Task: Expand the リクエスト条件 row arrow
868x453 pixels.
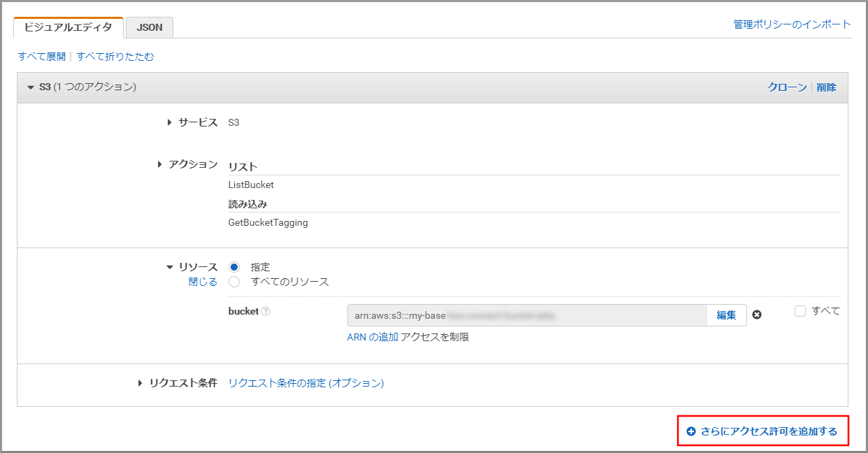Action: pyautogui.click(x=140, y=383)
